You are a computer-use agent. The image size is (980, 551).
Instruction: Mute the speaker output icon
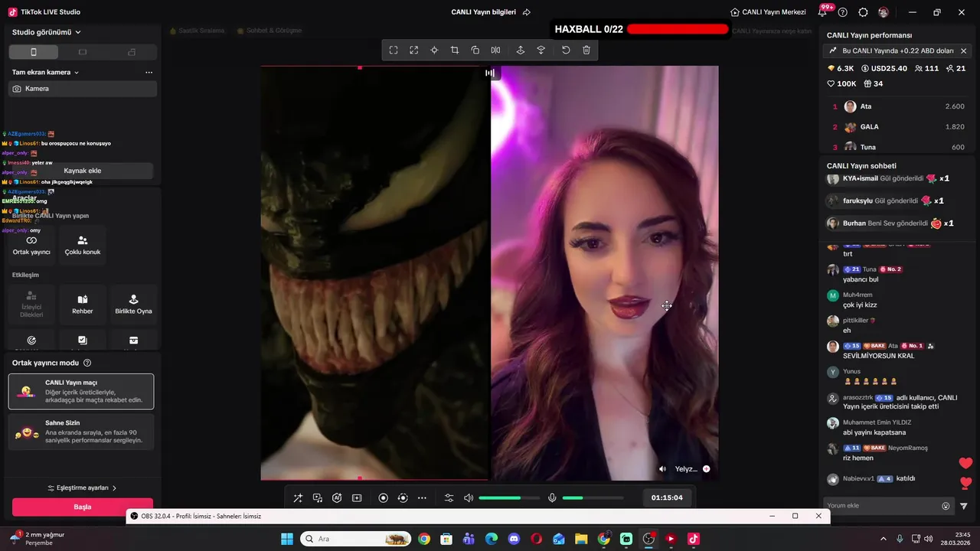coord(469,498)
